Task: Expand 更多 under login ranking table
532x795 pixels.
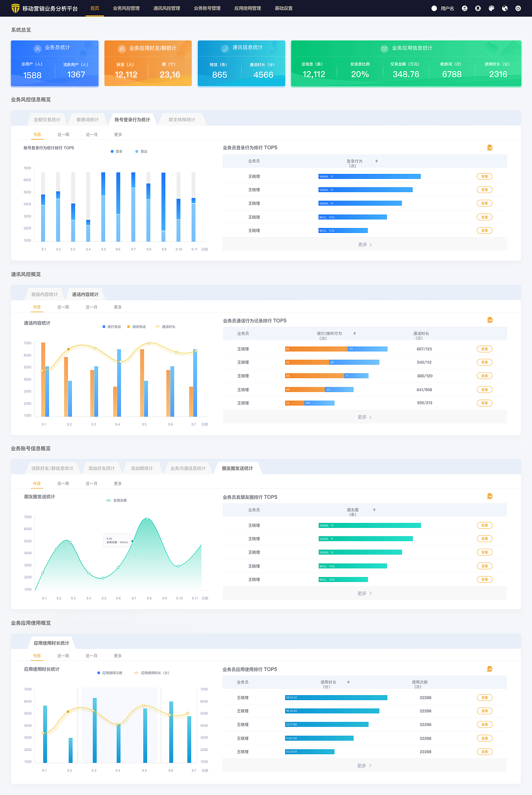Action: coord(365,245)
